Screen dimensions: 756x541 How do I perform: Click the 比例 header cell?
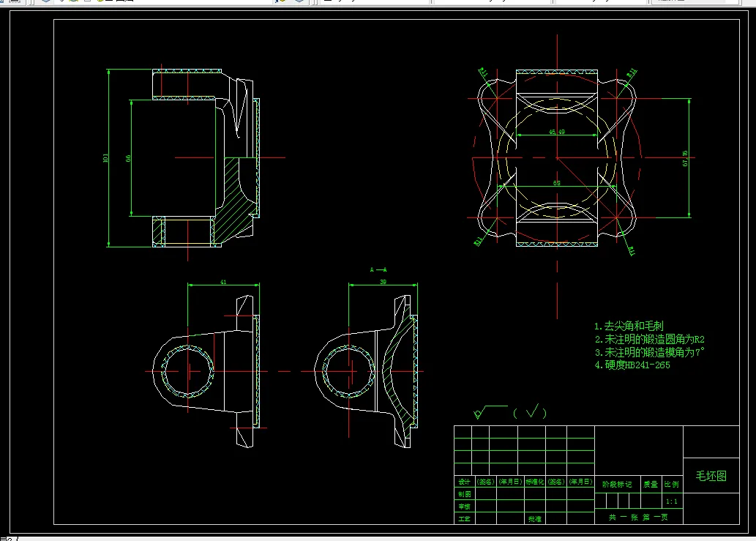(x=671, y=485)
